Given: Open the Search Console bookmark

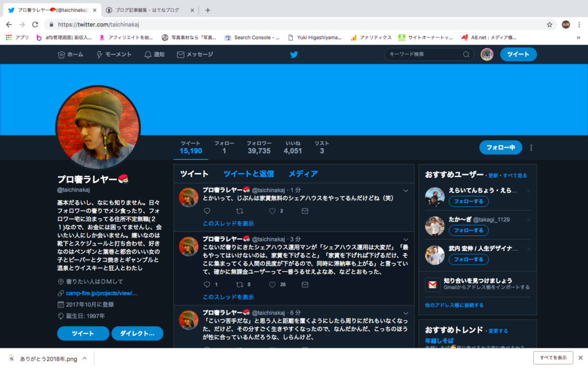Looking at the screenshot, I should [x=252, y=37].
